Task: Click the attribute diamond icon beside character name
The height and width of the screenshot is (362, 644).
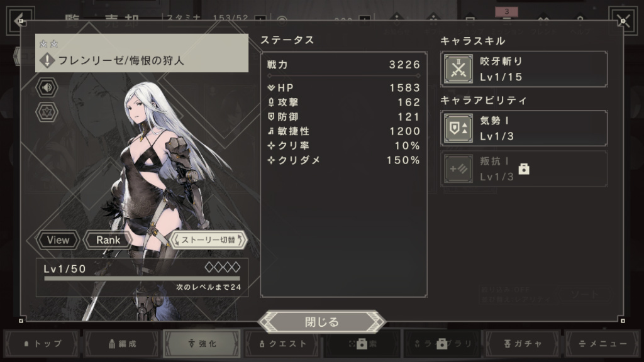Action: [47, 60]
